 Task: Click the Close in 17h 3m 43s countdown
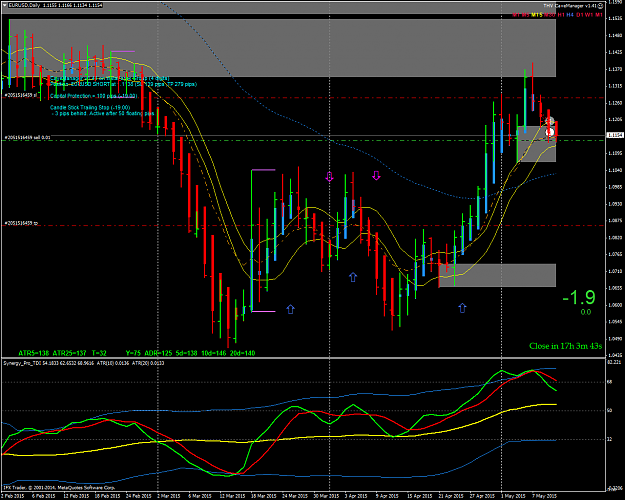click(565, 346)
